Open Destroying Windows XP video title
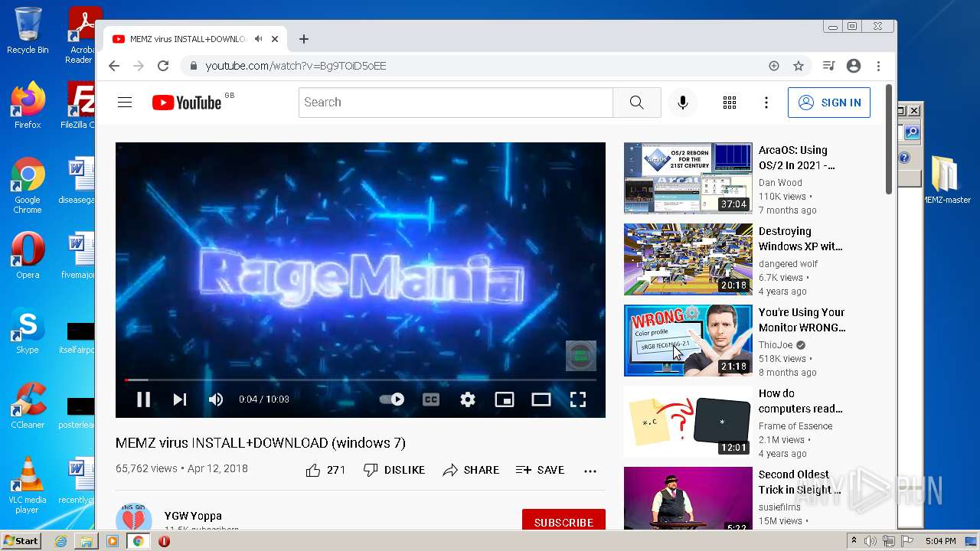This screenshot has height=551, width=980. 801,239
